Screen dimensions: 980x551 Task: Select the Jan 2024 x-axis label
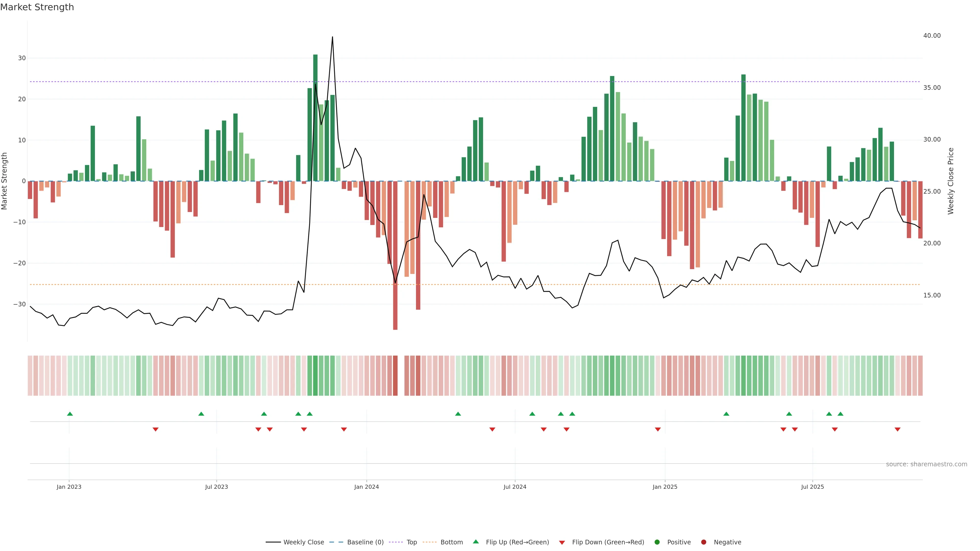(366, 487)
